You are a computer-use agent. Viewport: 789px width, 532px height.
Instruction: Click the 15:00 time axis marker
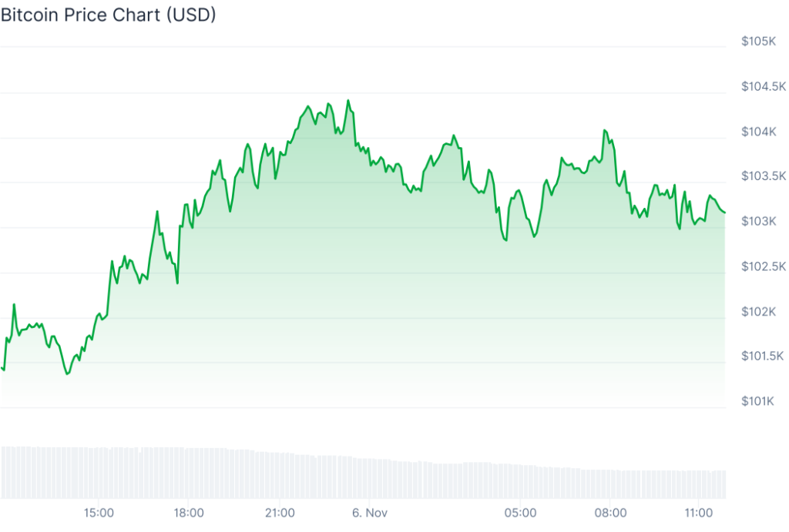pos(99,513)
